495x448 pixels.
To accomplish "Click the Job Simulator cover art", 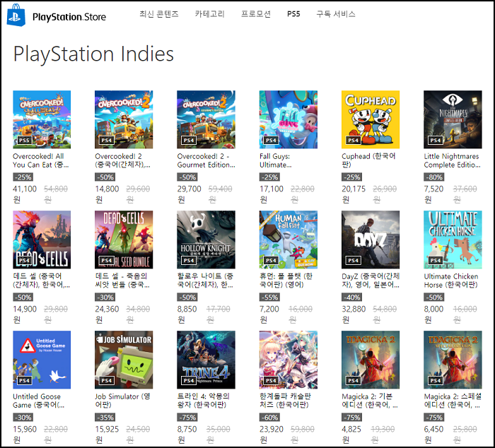I will pyautogui.click(x=124, y=360).
